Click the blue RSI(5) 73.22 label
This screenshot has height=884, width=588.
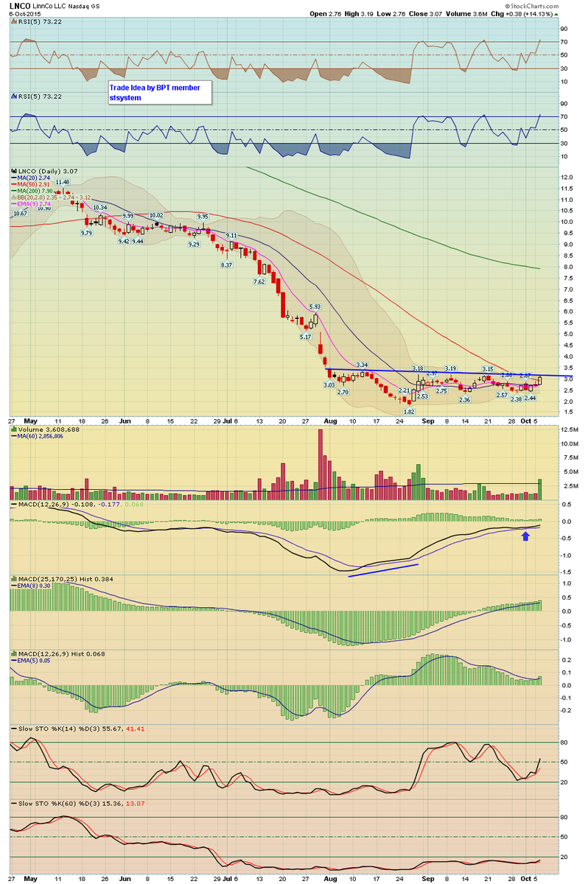tap(37, 97)
